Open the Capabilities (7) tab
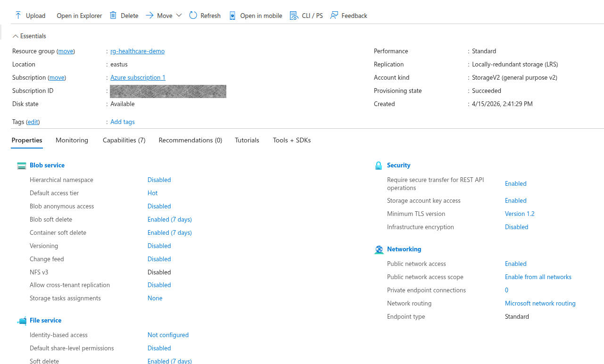The image size is (604, 364). tap(124, 140)
